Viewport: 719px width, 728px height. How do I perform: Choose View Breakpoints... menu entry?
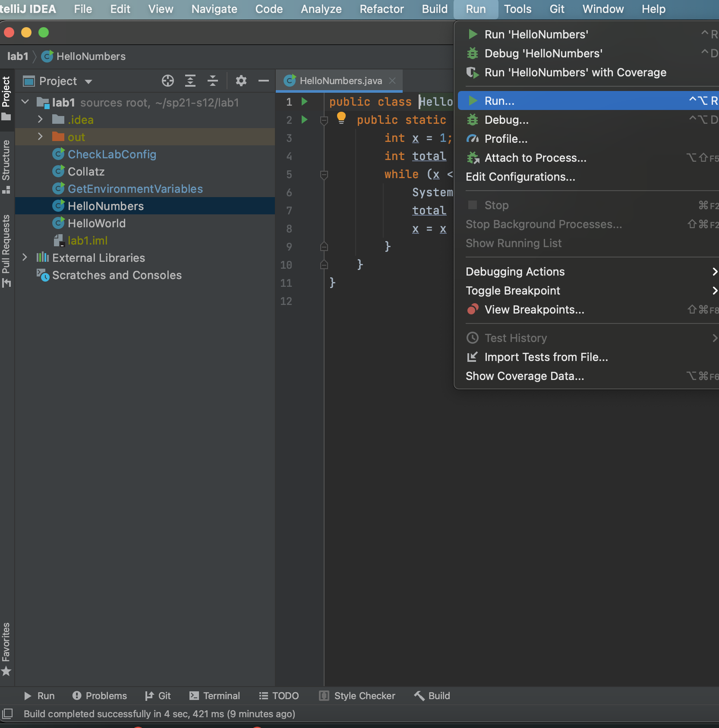click(534, 310)
